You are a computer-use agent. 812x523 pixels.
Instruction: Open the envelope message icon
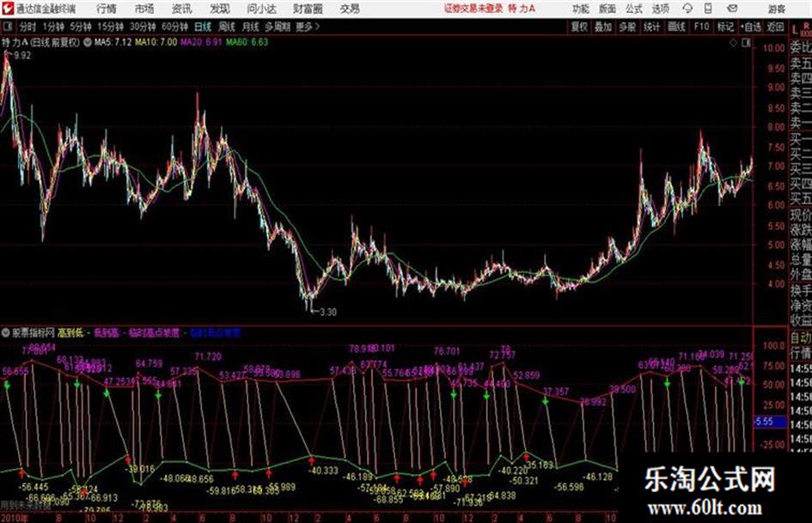[732, 9]
